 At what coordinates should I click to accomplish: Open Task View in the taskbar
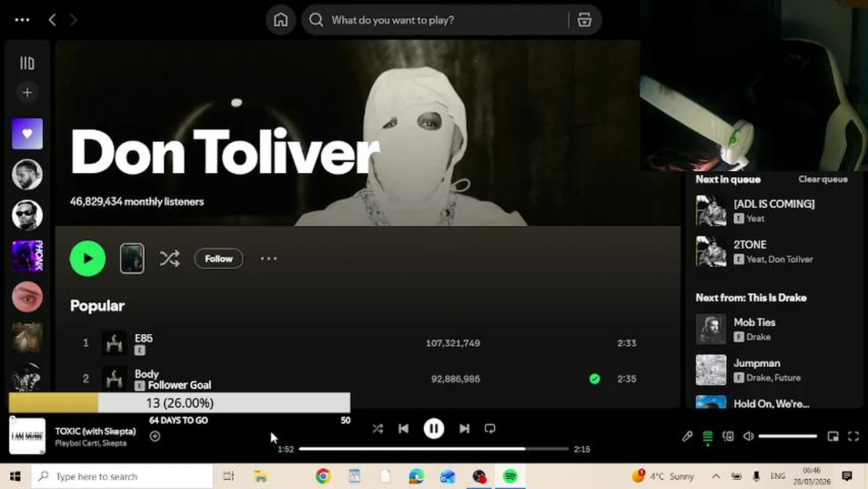229,476
